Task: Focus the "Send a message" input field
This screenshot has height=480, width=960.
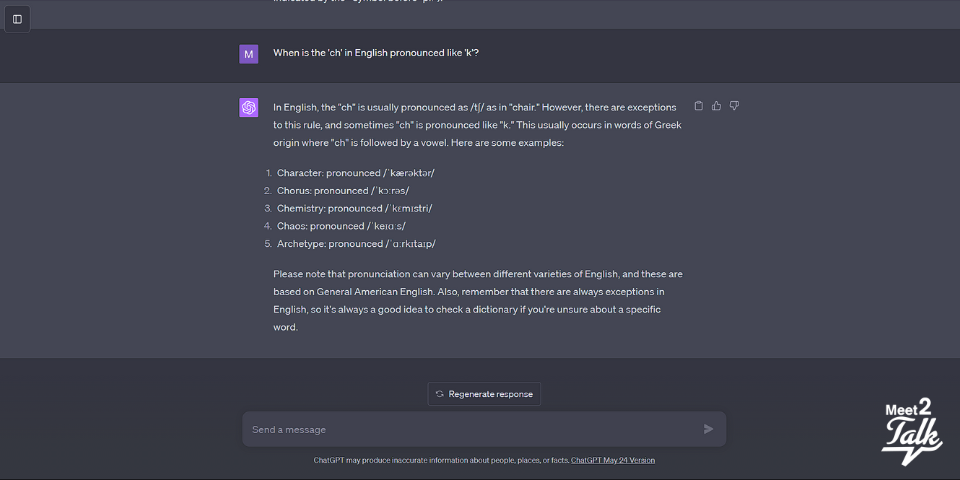Action: pos(470,429)
